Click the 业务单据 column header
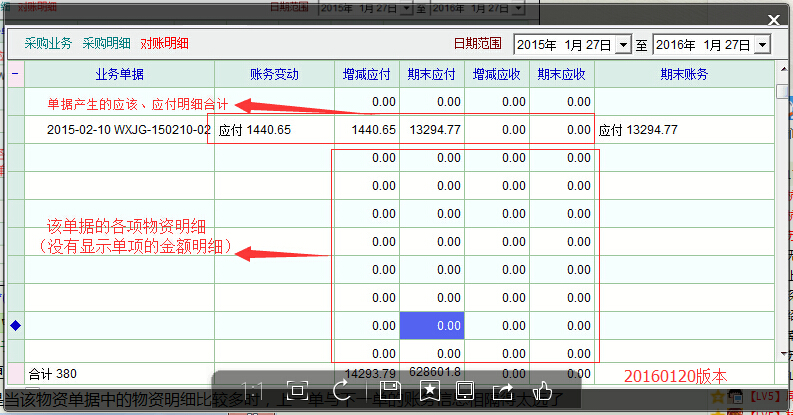The image size is (793, 415). pos(119,74)
